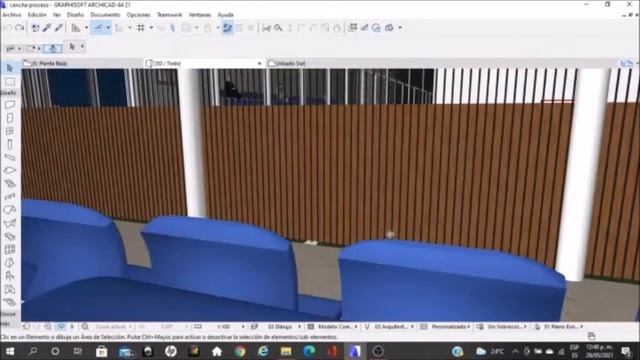Viewport: 640px width, 360px height.
Task: Select the Beam tool in the toolbox
Action: 10,158
